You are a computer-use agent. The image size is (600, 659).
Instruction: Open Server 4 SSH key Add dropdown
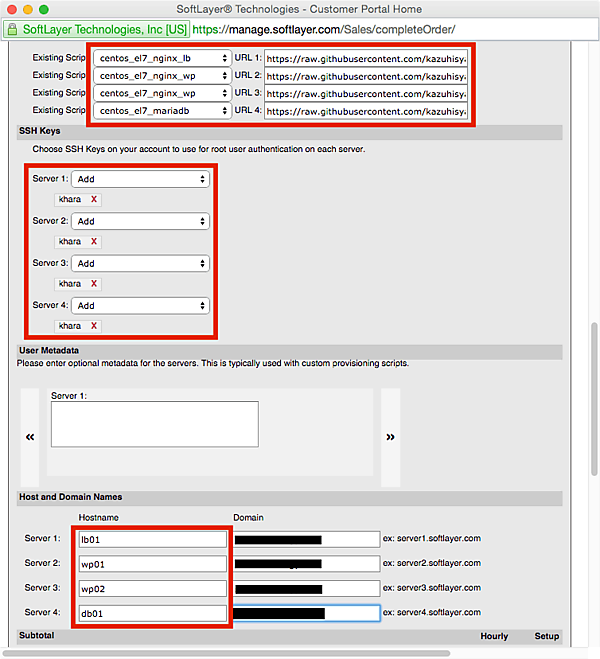pyautogui.click(x=140, y=306)
